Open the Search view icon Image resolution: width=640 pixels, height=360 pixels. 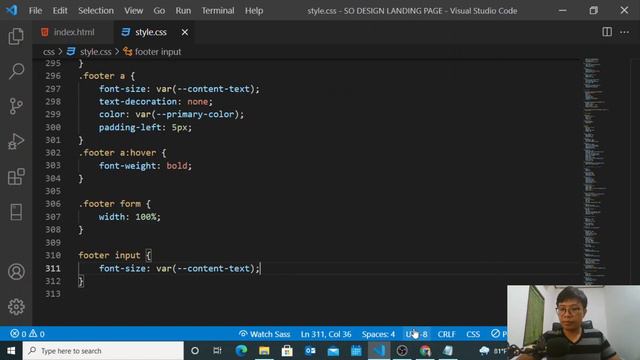pyautogui.click(x=16, y=71)
